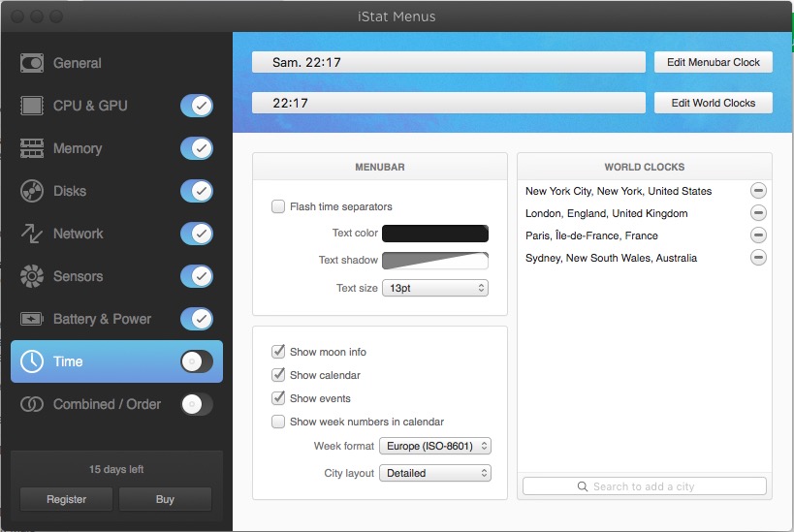Open Sensors via the fan icon
The height and width of the screenshot is (532, 794).
32,276
